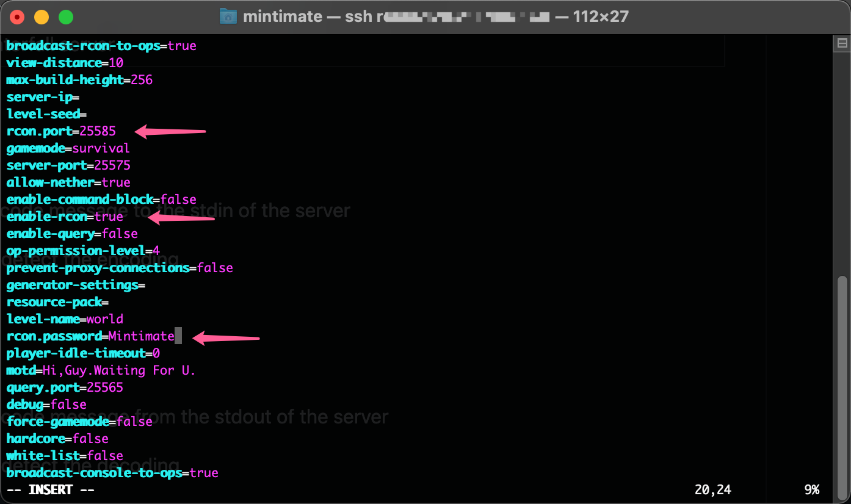Click the enable-rcon=true value to toggle it
This screenshot has width=851, height=504.
pyautogui.click(x=109, y=216)
